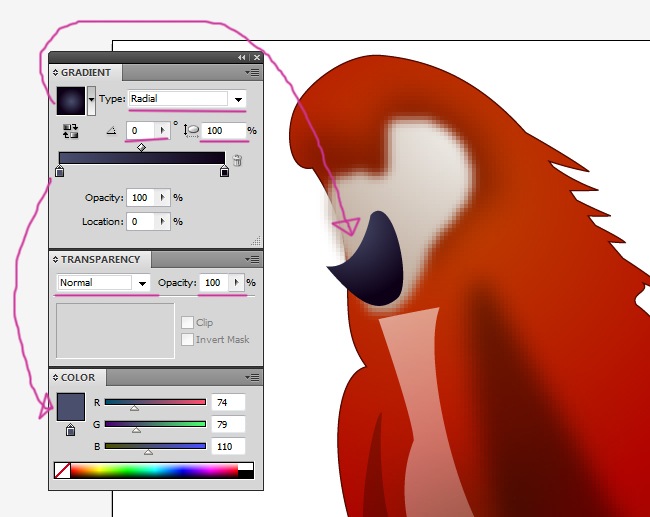The height and width of the screenshot is (517, 650).
Task: Click the Color panel tab
Action: (x=77, y=378)
